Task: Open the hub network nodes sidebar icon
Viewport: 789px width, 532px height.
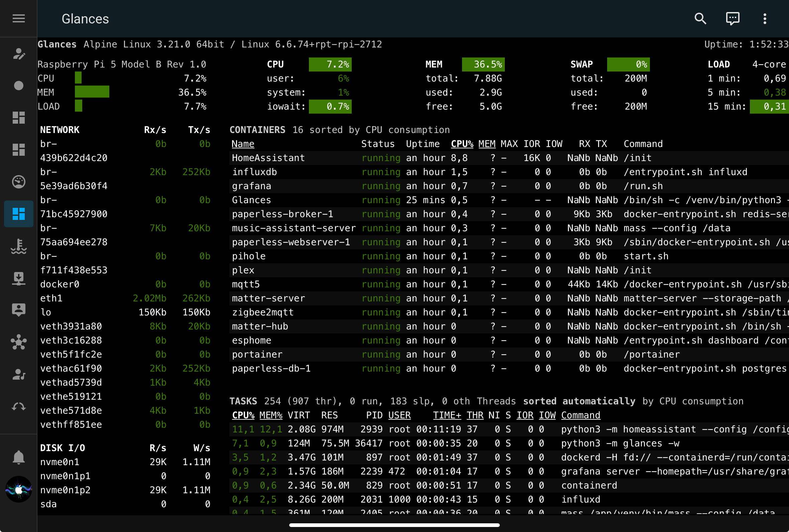Action: tap(19, 342)
